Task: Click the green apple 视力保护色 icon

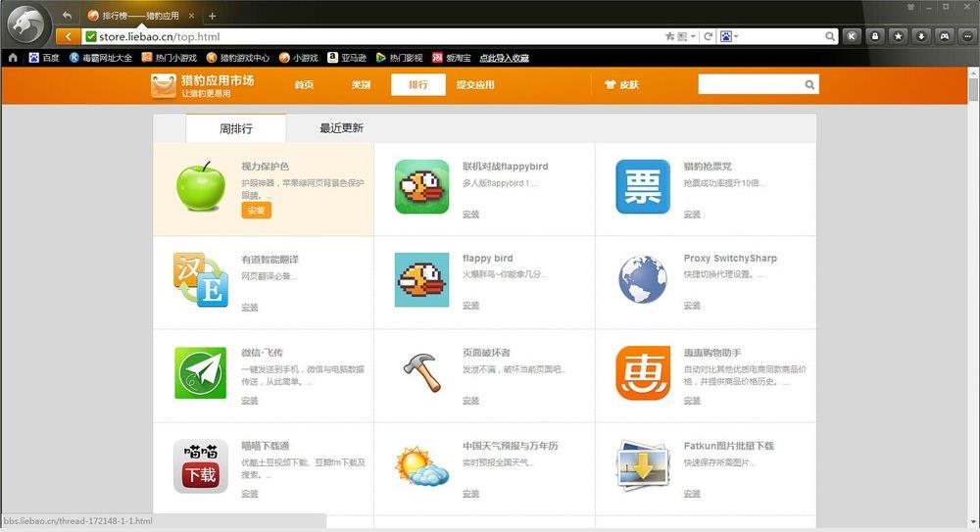Action: (201, 186)
